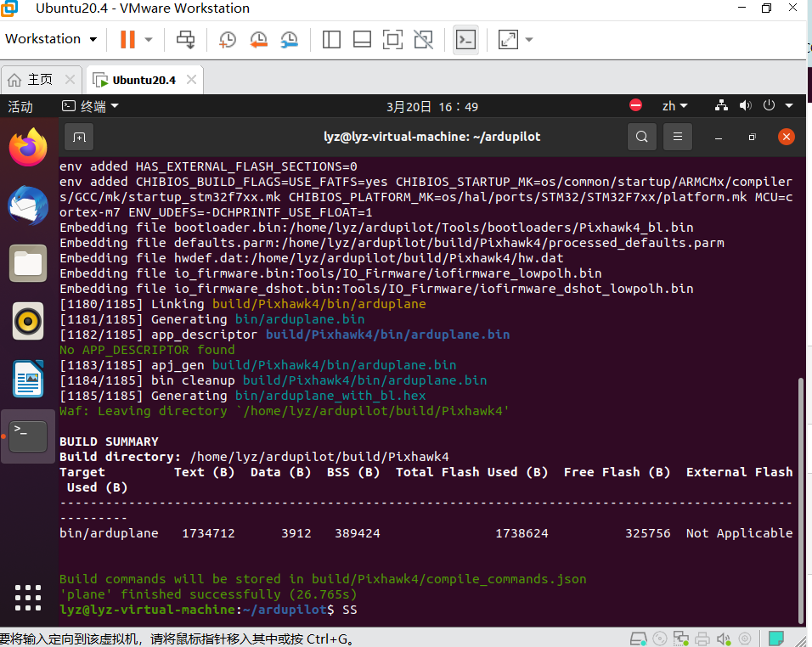Enter full screen view mode

click(x=392, y=39)
